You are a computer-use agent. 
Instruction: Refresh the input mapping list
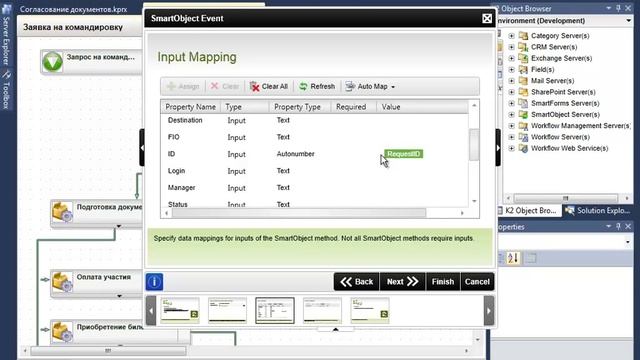tap(317, 87)
